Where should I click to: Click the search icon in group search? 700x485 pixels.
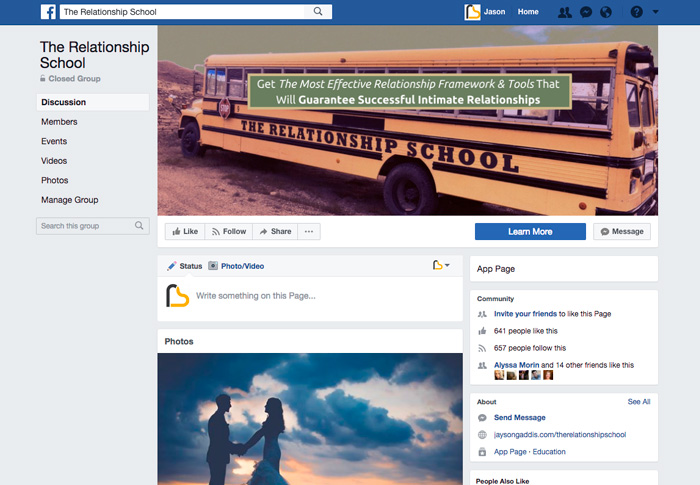[x=139, y=226]
